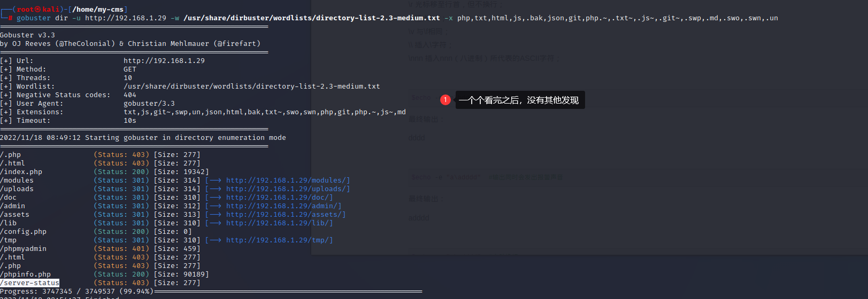The width and height of the screenshot is (868, 299).
Task: Click the /admin result path
Action: pos(13,206)
